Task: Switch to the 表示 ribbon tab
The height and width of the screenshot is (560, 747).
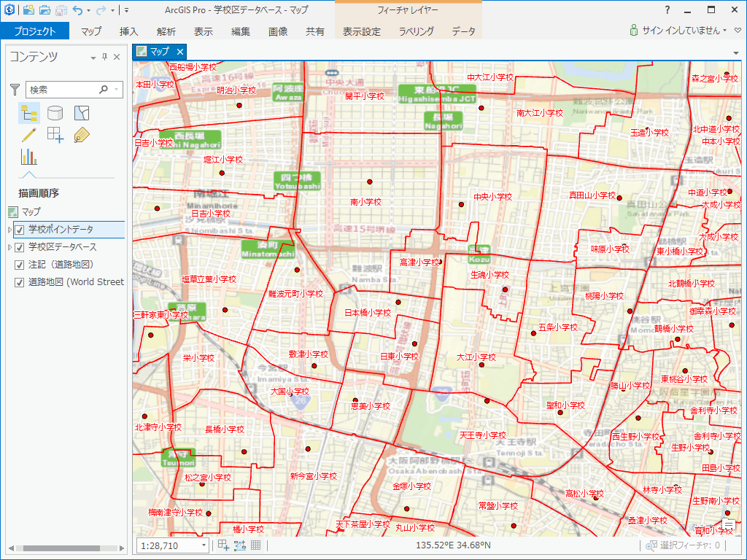Action: (204, 31)
